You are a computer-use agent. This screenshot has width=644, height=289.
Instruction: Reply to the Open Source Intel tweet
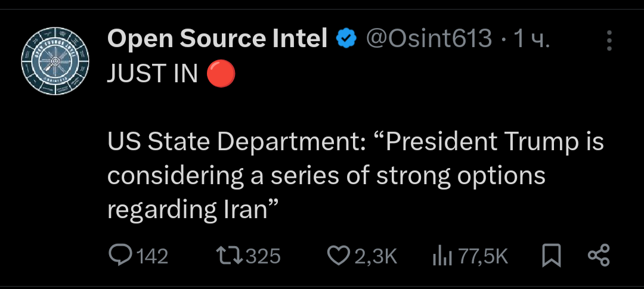tap(122, 256)
